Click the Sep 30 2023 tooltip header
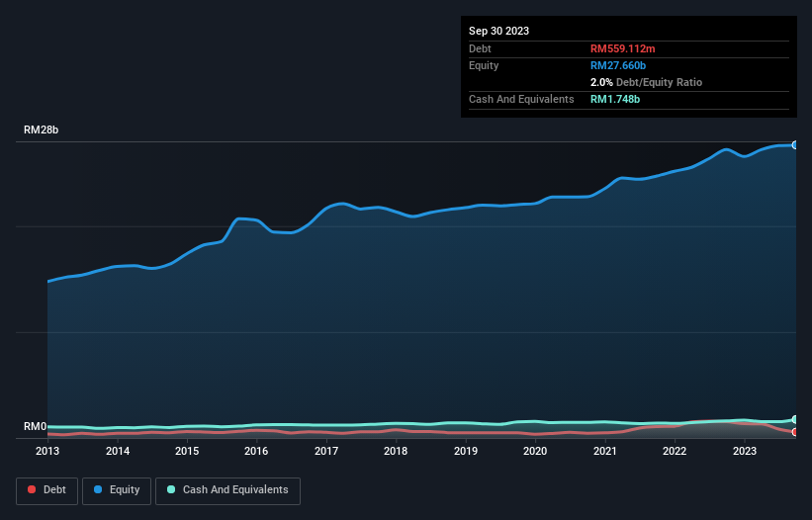 (x=498, y=31)
